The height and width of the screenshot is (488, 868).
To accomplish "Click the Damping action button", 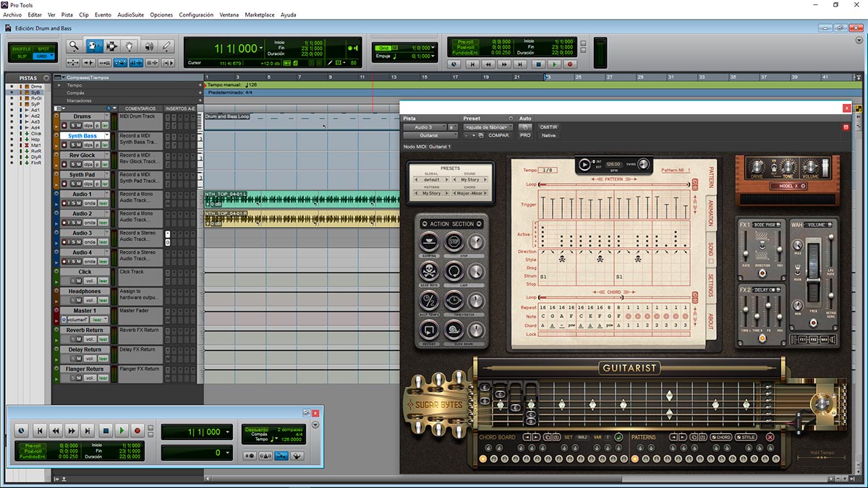I will 428,241.
